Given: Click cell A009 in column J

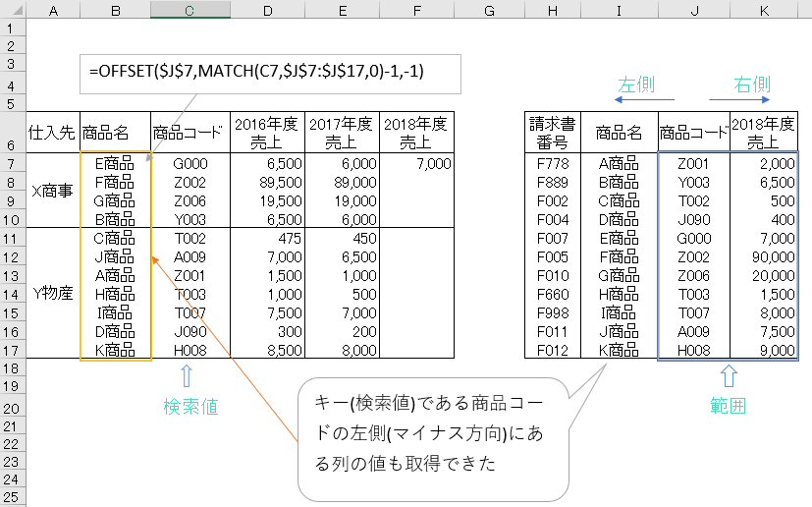Looking at the screenshot, I should point(694,332).
